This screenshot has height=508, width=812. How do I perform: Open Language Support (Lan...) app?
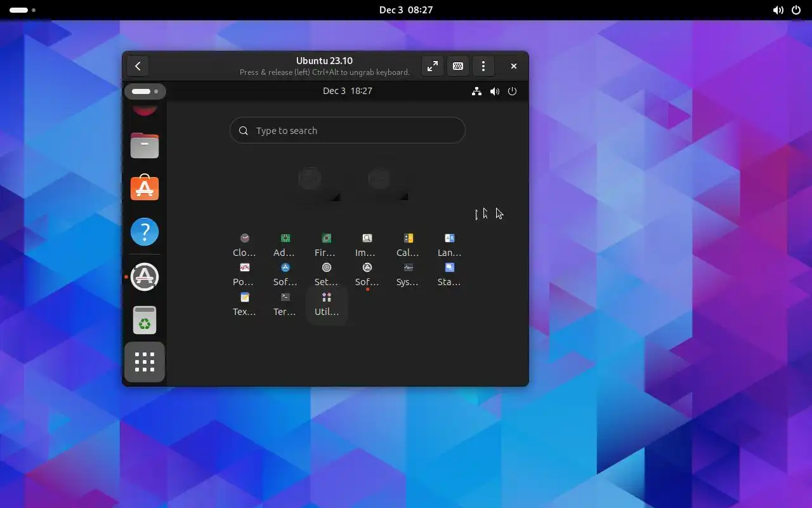pos(449,244)
